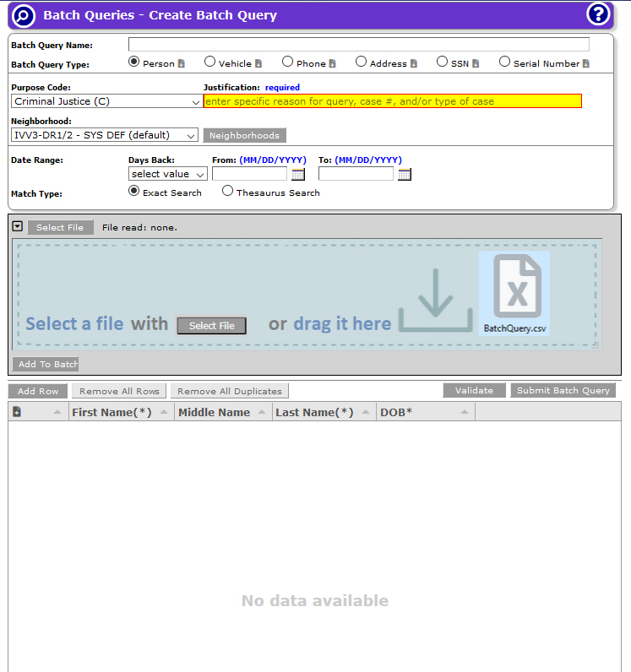Screen dimensions: 631x672
Task: Click the 'required' justification label
Action: coord(282,88)
